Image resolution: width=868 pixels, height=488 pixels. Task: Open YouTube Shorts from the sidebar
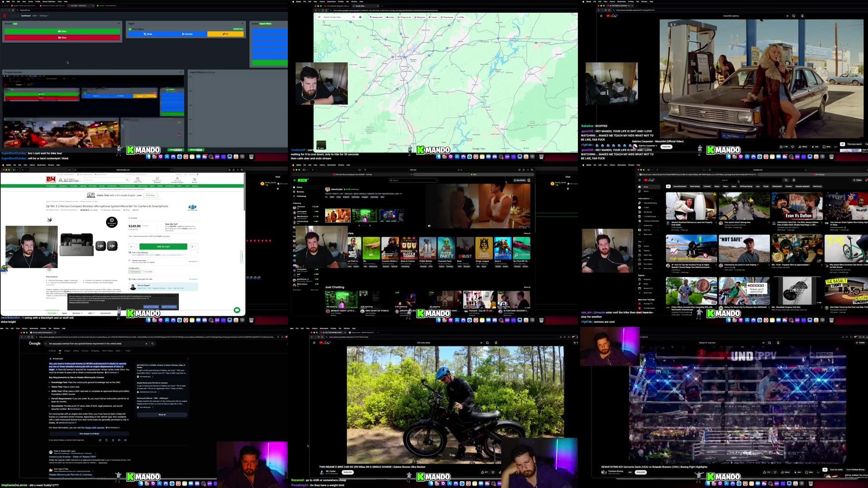tap(645, 191)
